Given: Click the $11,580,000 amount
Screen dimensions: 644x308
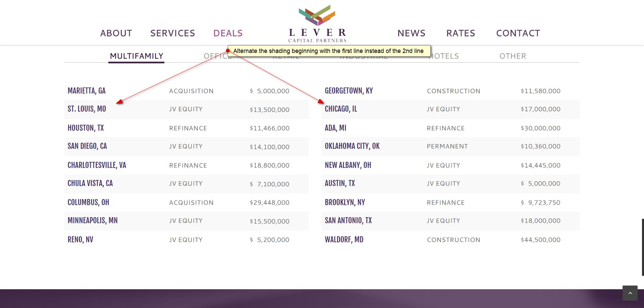Looking at the screenshot, I should (x=541, y=91).
